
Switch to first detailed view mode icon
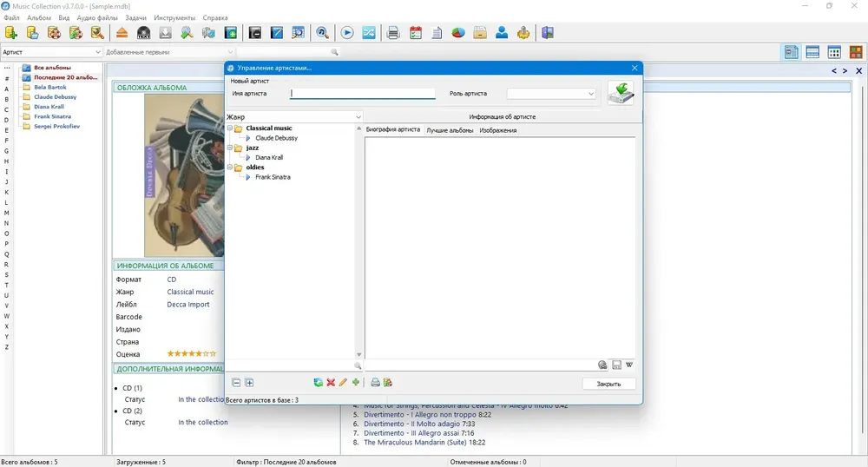(791, 52)
